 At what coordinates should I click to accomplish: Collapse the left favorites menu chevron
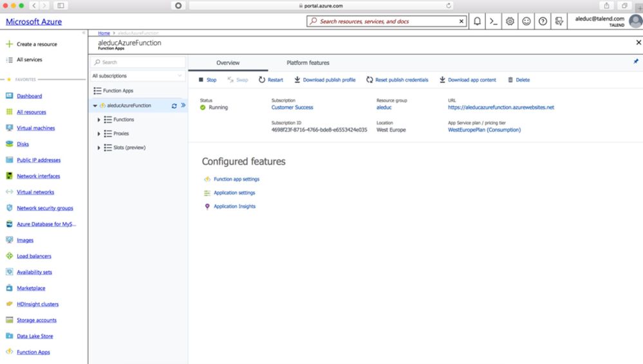coord(84,33)
